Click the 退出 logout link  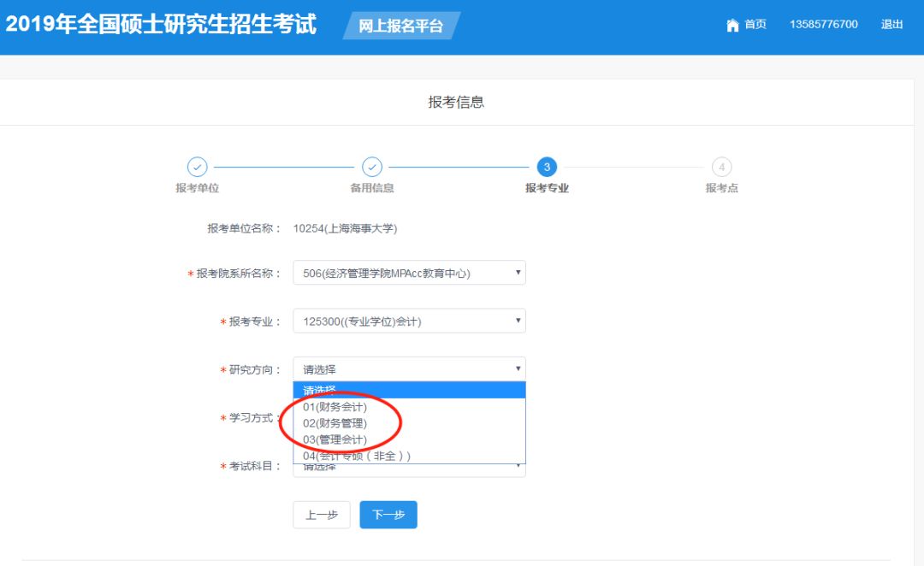pyautogui.click(x=891, y=25)
